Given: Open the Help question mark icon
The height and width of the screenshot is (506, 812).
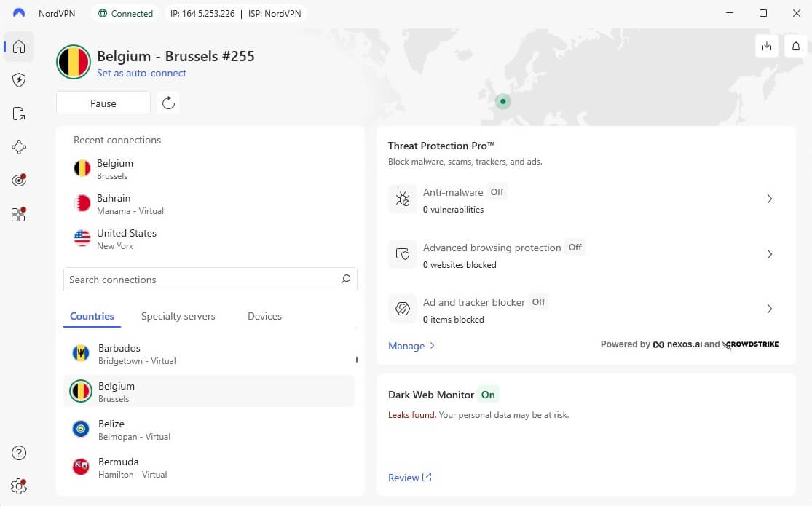Looking at the screenshot, I should (19, 453).
